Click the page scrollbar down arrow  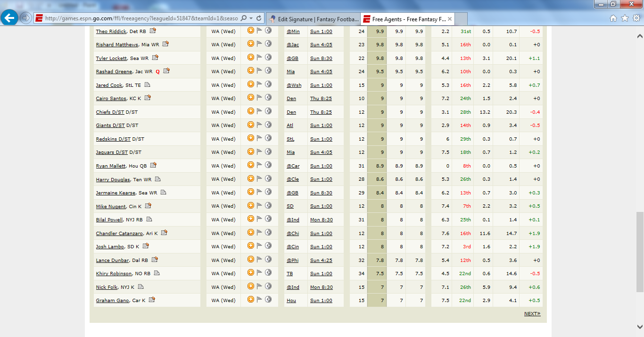point(640,327)
